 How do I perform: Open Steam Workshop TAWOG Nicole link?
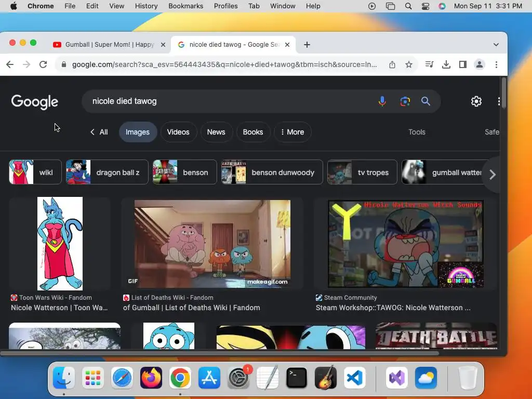tap(393, 308)
